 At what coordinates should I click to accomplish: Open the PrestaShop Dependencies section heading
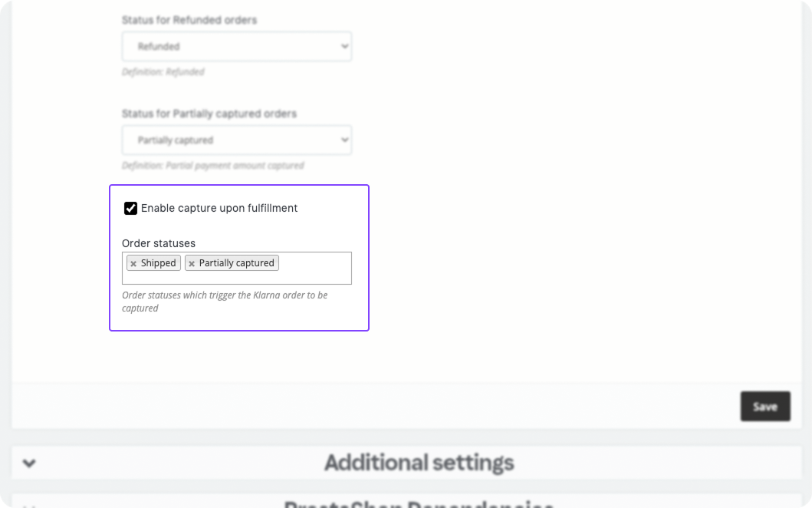pos(419,504)
